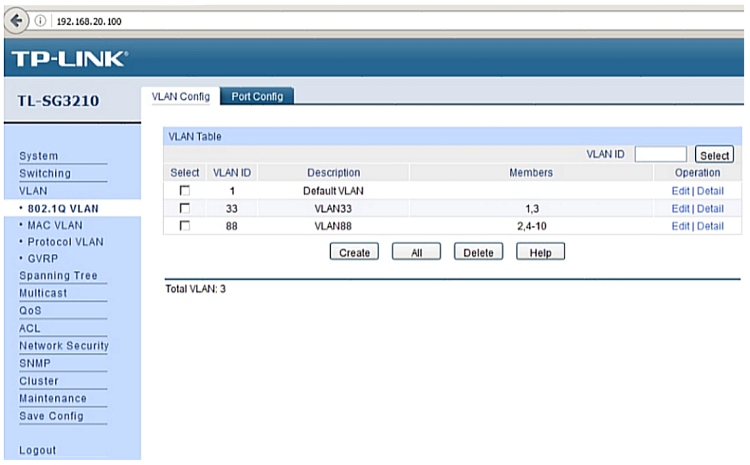Click the Members column header
The image size is (750, 465).
[x=531, y=172]
